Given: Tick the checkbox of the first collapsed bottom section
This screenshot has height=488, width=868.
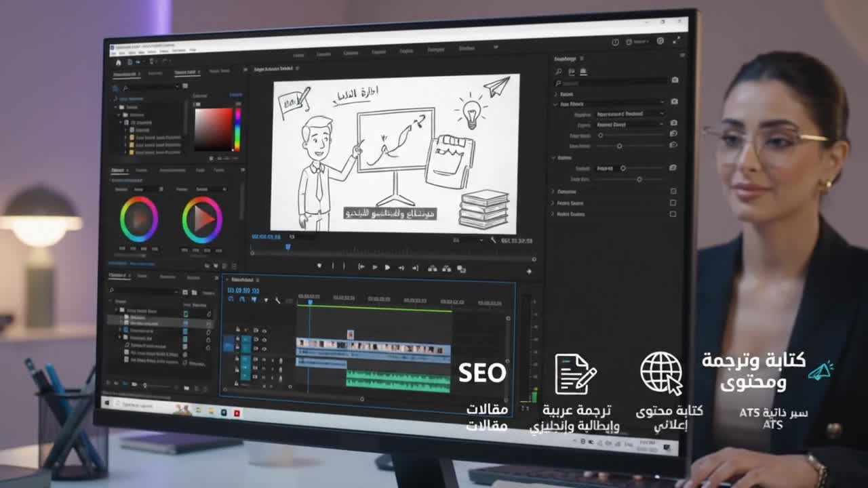Looking at the screenshot, I should click(673, 192).
